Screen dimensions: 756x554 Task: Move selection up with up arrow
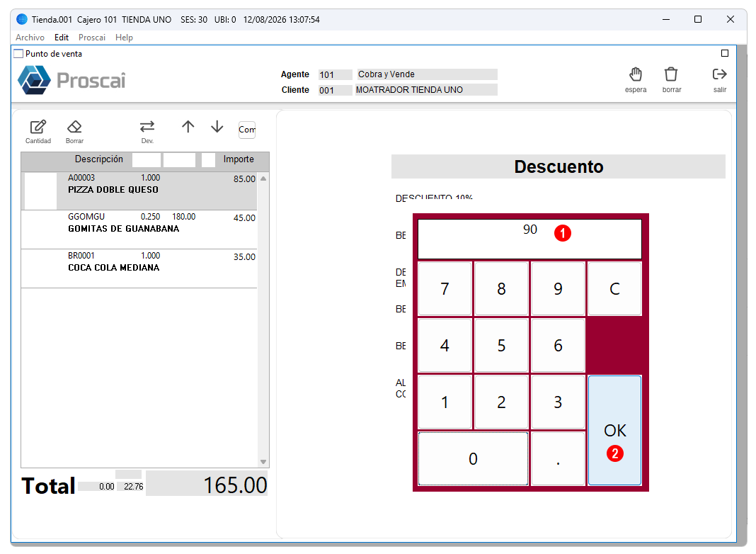[x=188, y=126]
